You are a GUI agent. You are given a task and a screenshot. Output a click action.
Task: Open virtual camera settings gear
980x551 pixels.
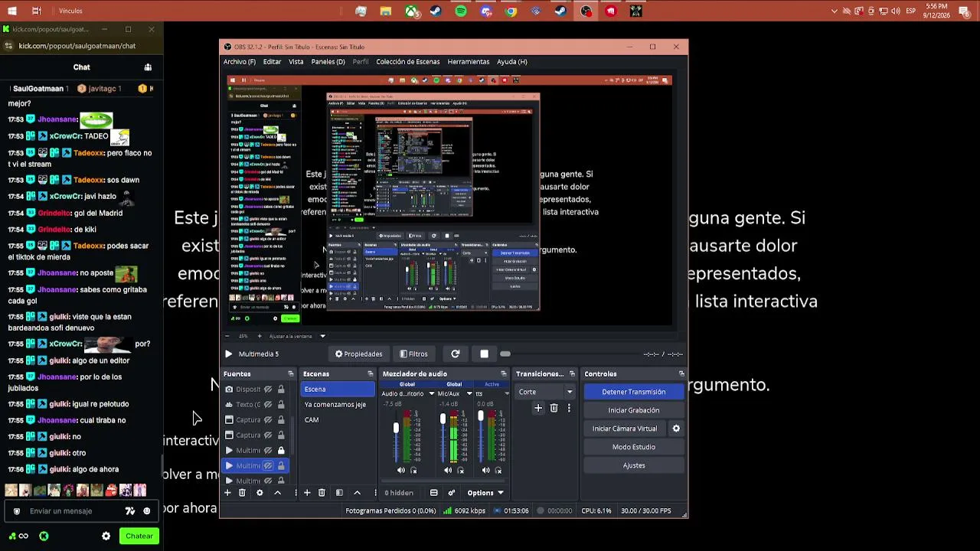(x=676, y=429)
